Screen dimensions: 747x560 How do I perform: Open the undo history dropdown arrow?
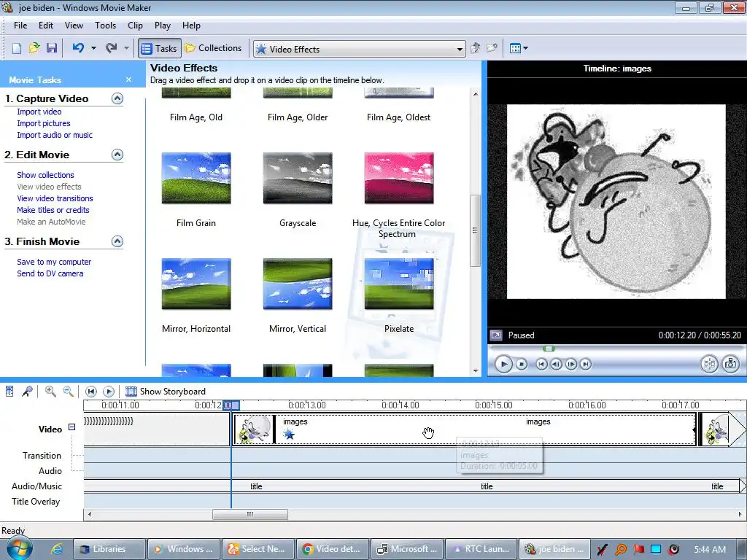point(93,48)
